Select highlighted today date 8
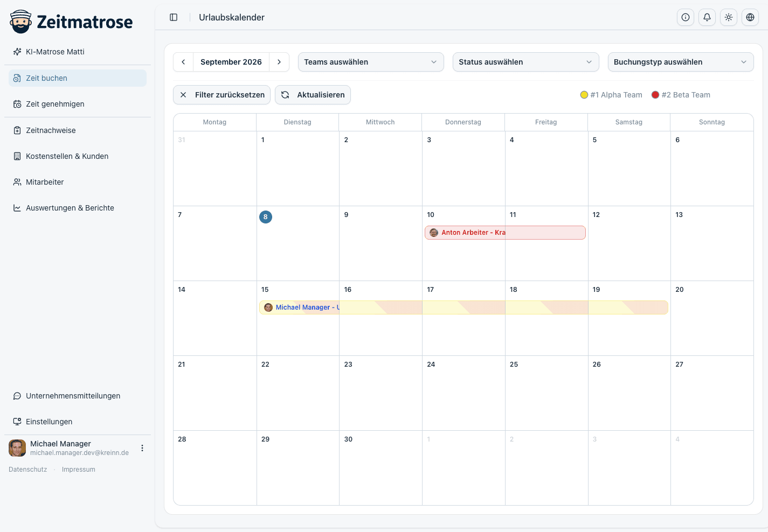Screen dimensions: 768x532 pos(266,217)
